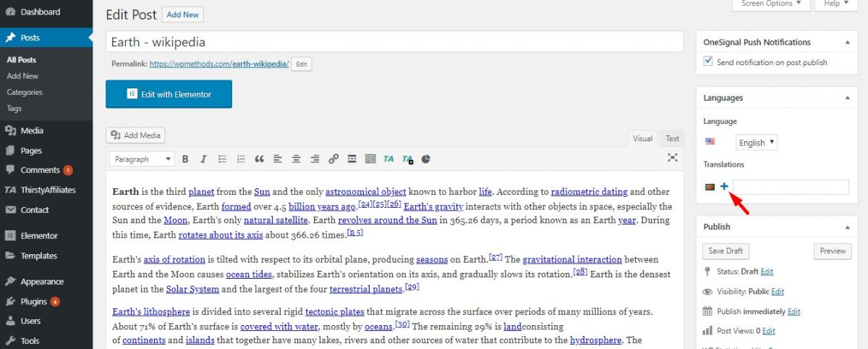Open Plugins in the sidebar menu
Viewport: 868px width, 349px height.
[x=33, y=301]
